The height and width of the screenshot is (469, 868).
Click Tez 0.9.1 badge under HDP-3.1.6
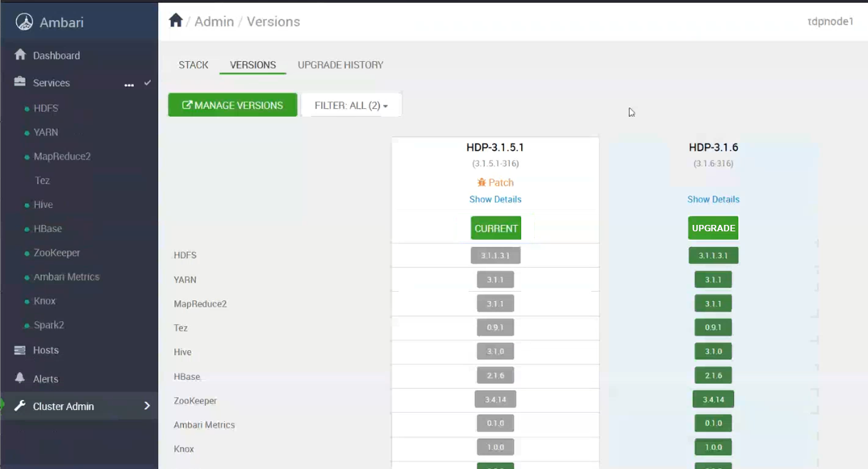pos(713,328)
